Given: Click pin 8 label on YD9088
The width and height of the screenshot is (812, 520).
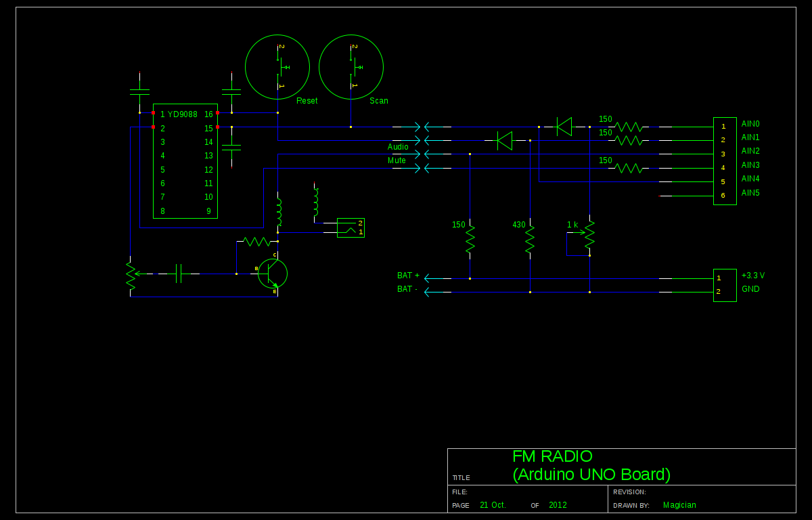Looking at the screenshot, I should pyautogui.click(x=162, y=211).
